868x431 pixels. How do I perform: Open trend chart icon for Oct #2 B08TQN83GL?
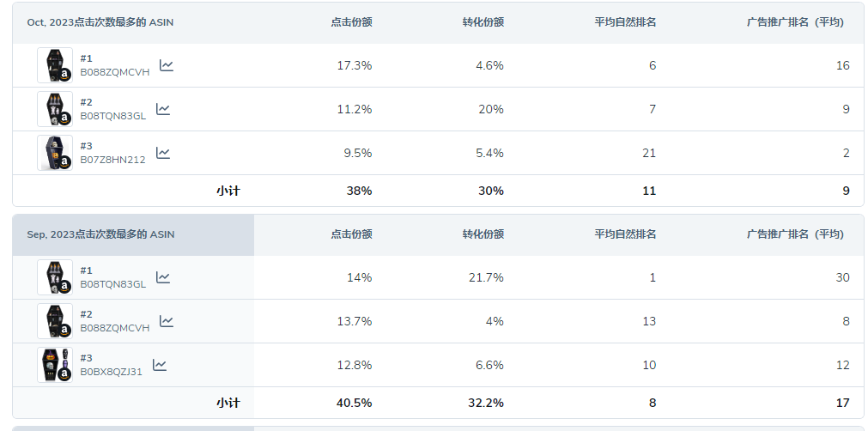[x=163, y=109]
